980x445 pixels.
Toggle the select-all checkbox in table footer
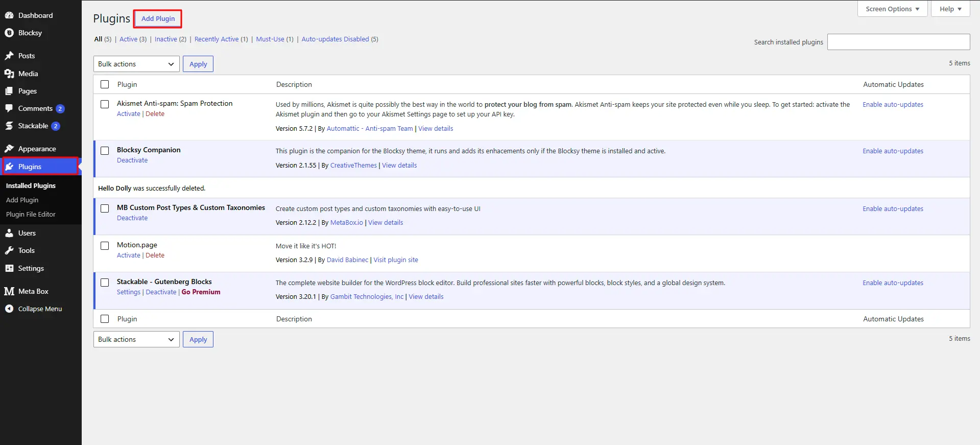(x=105, y=319)
